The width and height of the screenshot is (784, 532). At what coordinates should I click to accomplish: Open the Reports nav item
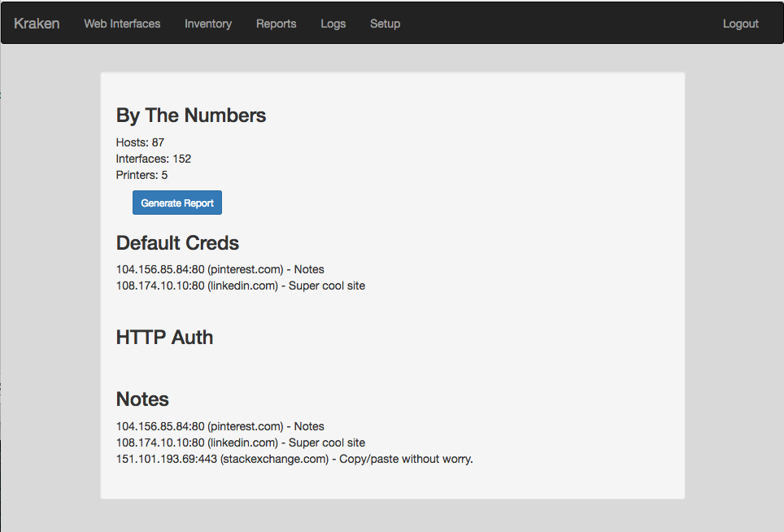click(x=276, y=24)
